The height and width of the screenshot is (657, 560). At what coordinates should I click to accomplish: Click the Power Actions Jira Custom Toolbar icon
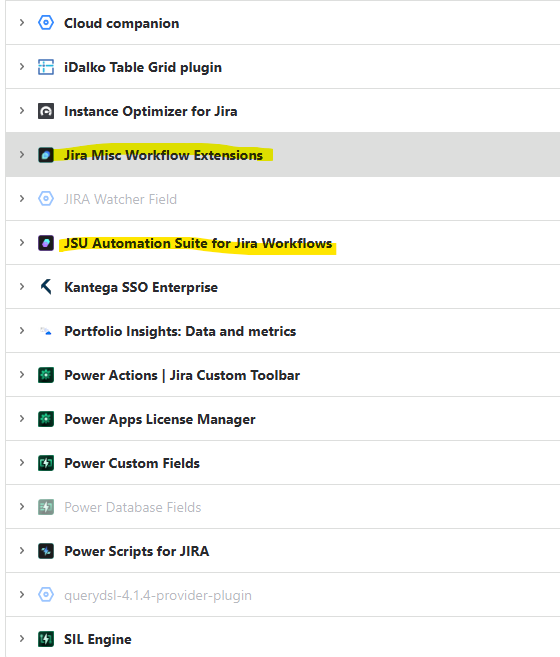coord(46,375)
